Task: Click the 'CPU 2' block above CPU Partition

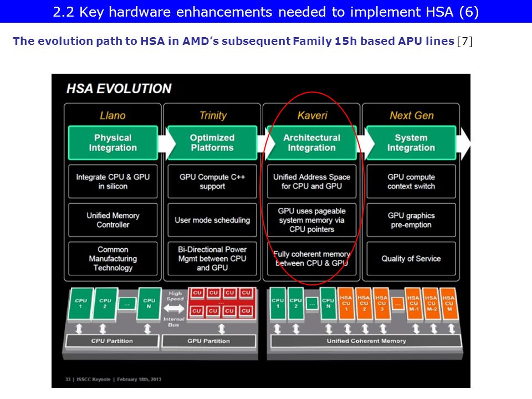Action: pos(105,304)
